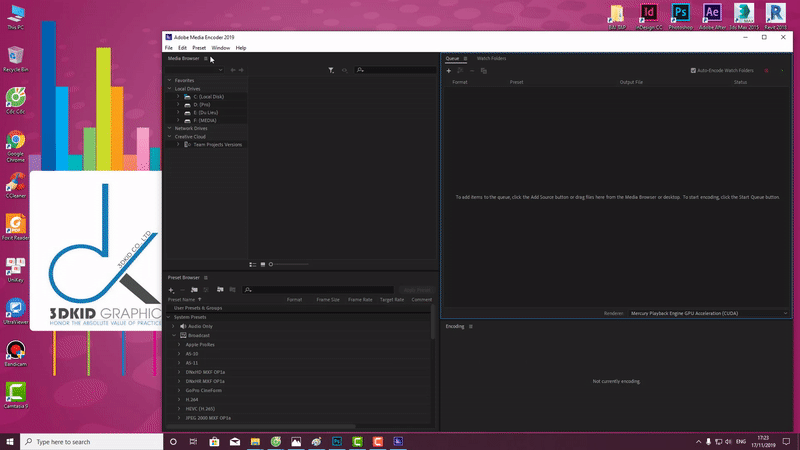Open the Media Browser panel menu icon
Screen dimensions: 800x450
click(x=206, y=59)
